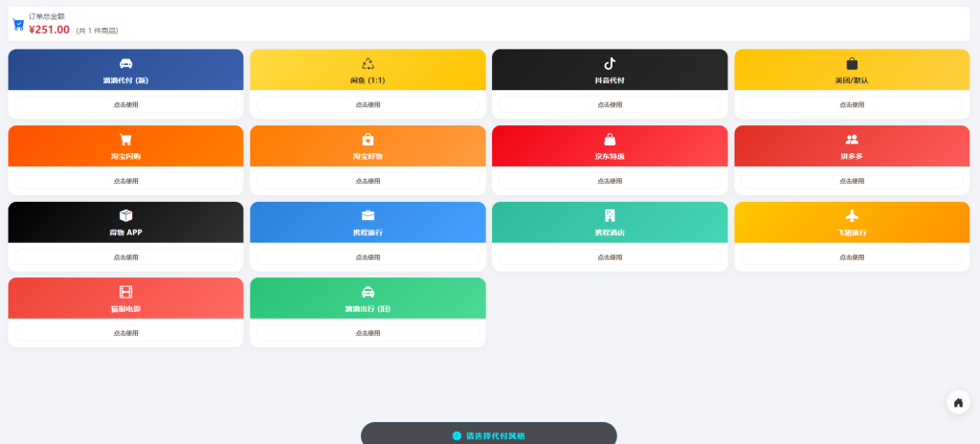Click the 订单总金额 label
The image size is (980, 444).
click(x=46, y=16)
